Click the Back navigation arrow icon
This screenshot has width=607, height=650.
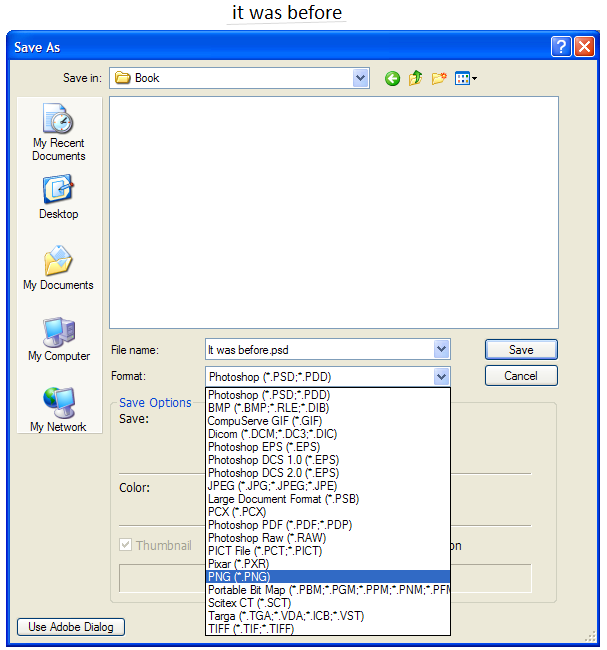click(x=392, y=79)
